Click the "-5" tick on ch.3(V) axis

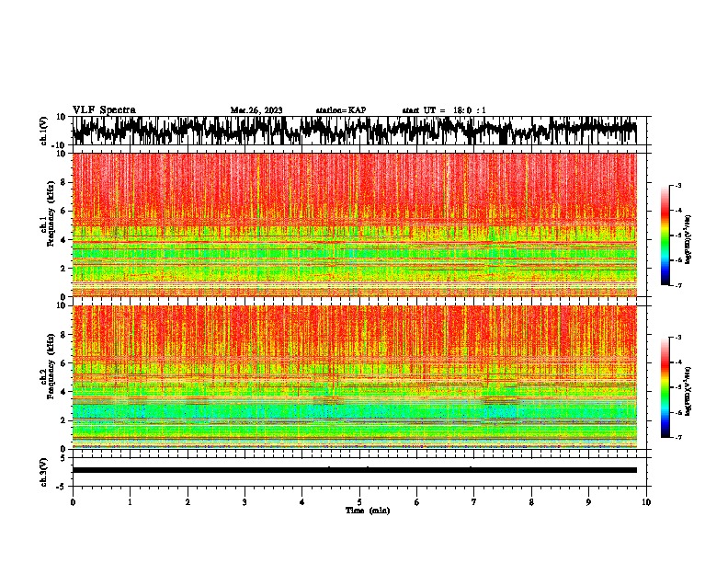[62, 487]
